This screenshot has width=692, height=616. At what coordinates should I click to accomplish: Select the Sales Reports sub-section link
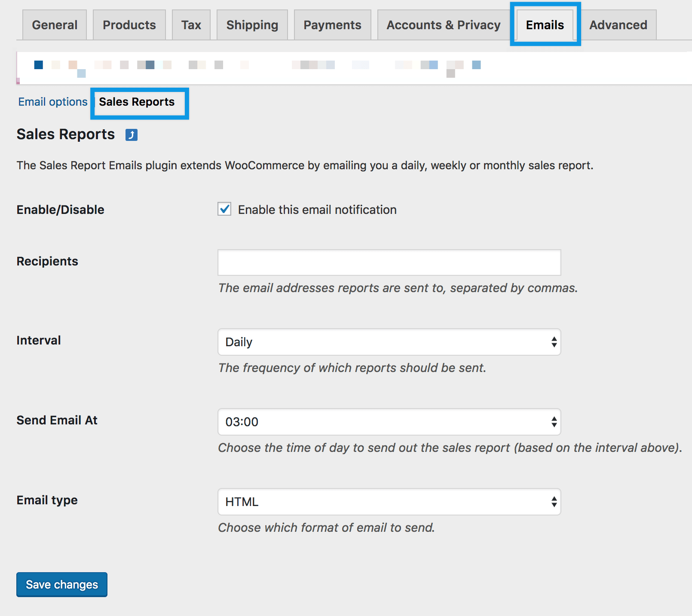pos(137,102)
